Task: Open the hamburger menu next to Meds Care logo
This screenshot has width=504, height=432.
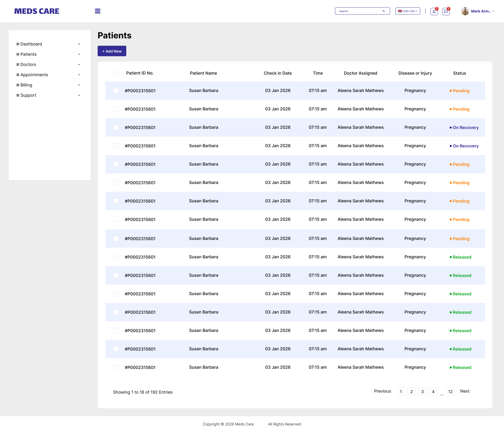Action: pos(97,11)
